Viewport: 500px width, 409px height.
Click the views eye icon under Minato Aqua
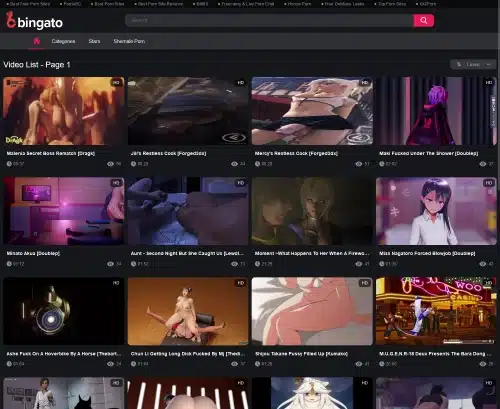[x=110, y=264]
